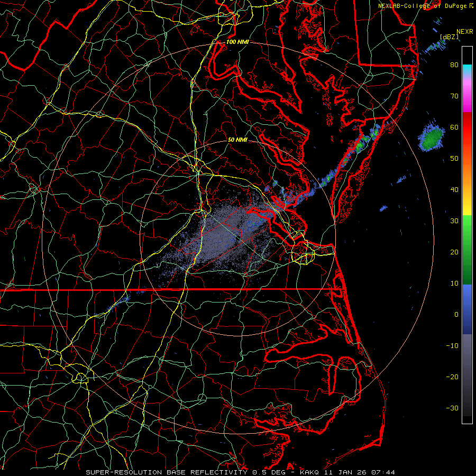Pick the blue segment of the color bar
476x476 pixels.
tap(467, 309)
